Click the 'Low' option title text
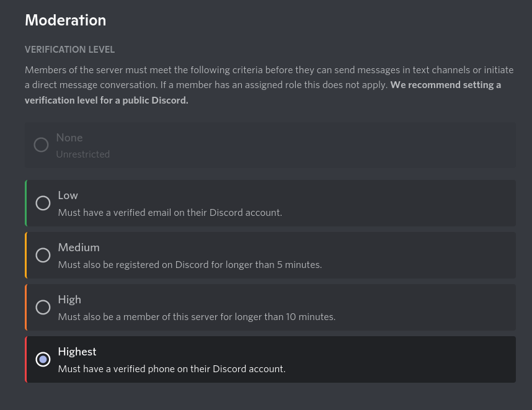Viewport: 532px width, 410px height. 68,195
